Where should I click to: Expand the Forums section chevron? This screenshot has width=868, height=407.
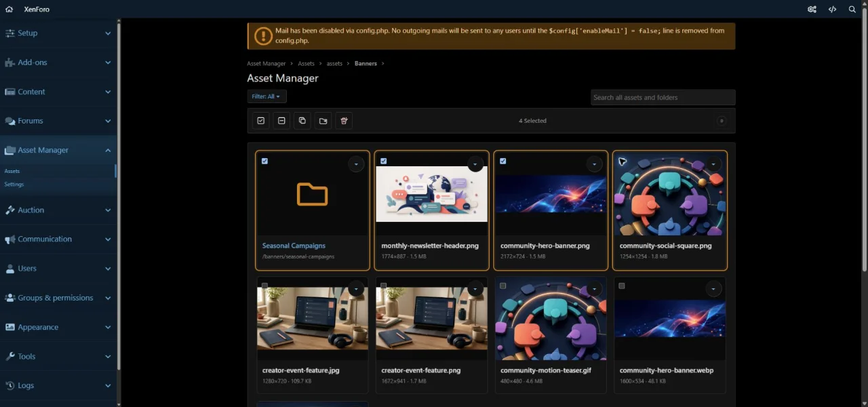click(108, 121)
